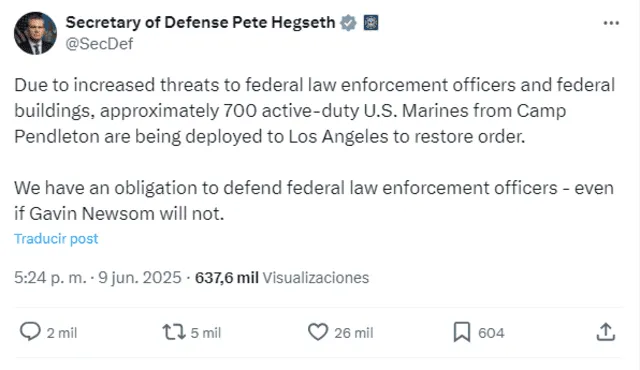Click the post text mentioning Gavin Newsom
This screenshot has width=640, height=370.
click(314, 200)
